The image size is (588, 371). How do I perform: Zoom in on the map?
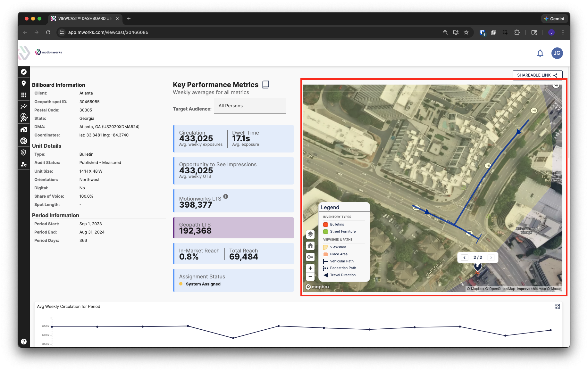(310, 268)
